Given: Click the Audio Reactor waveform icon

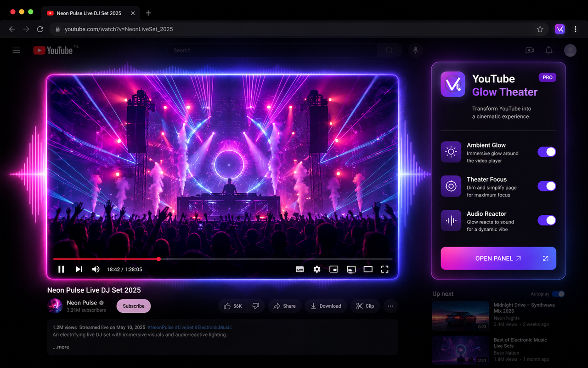Looking at the screenshot, I should click(x=451, y=221).
